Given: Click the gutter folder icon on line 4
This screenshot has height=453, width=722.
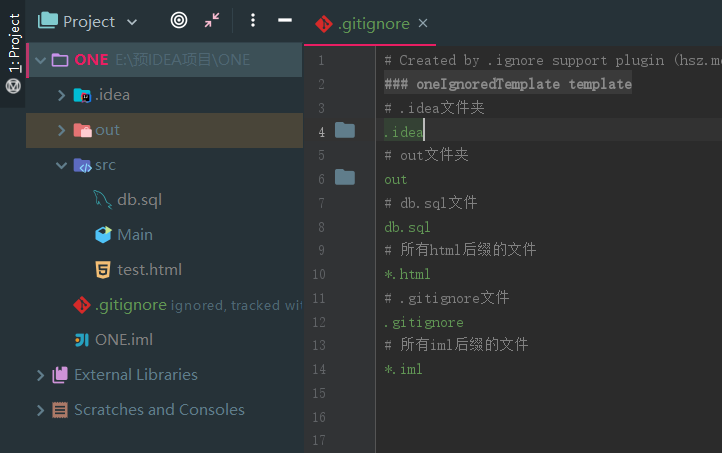Looking at the screenshot, I should click(x=345, y=130).
